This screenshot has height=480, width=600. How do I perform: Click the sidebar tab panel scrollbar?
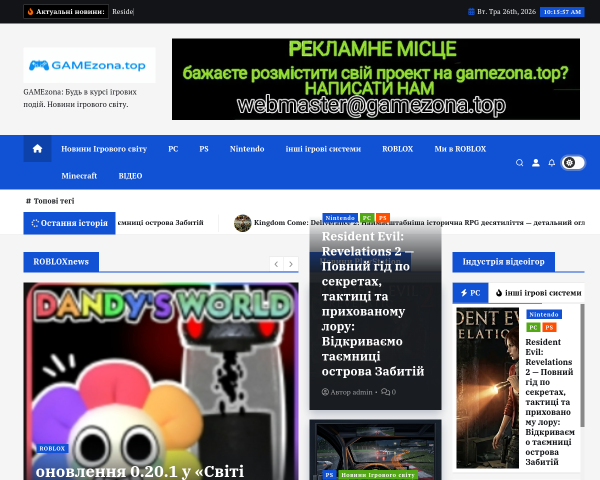(x=582, y=366)
